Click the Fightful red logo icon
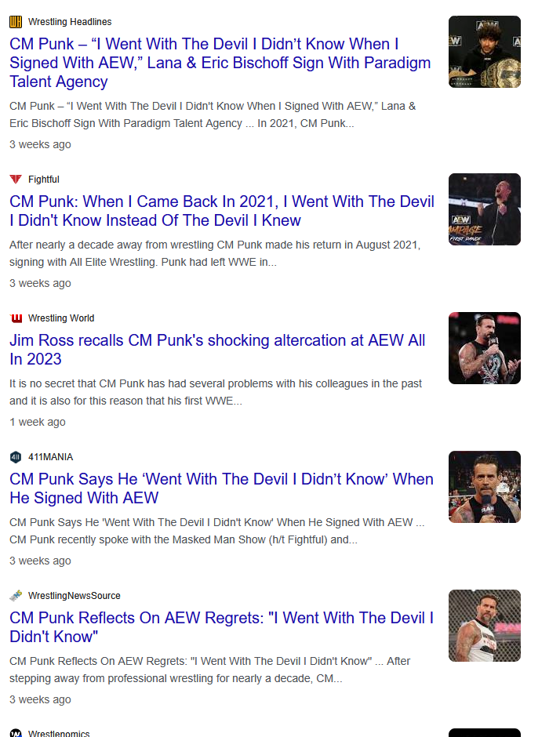The height and width of the screenshot is (737, 560). coord(16,179)
